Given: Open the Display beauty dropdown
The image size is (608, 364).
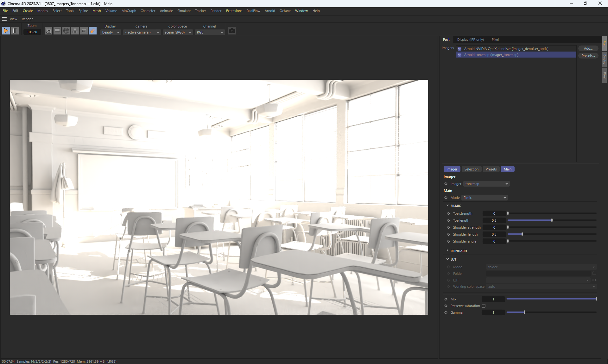Looking at the screenshot, I should click(111, 32).
